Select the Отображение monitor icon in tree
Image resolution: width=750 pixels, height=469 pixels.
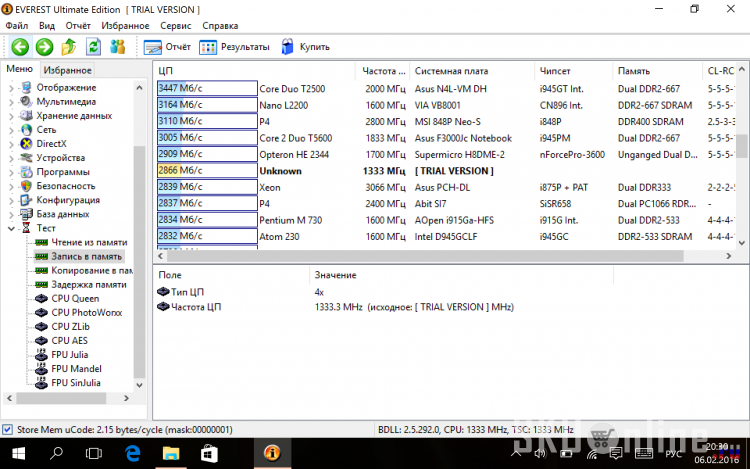coord(26,87)
